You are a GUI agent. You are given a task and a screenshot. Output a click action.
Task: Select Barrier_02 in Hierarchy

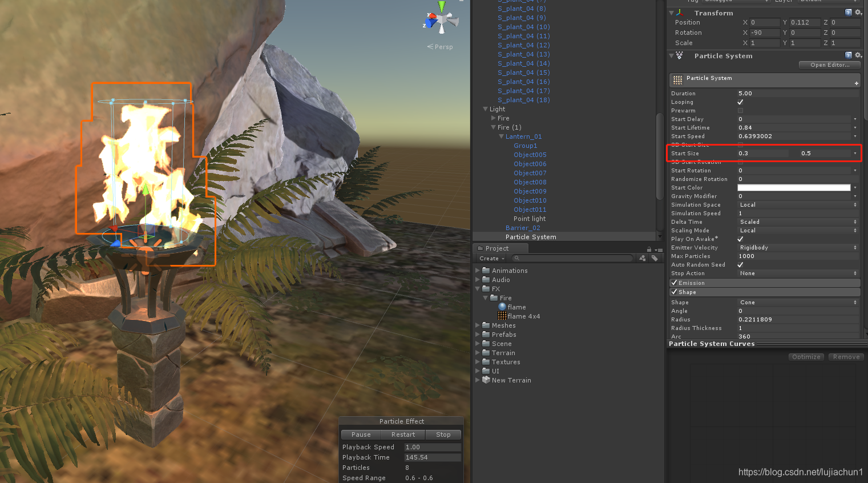523,228
